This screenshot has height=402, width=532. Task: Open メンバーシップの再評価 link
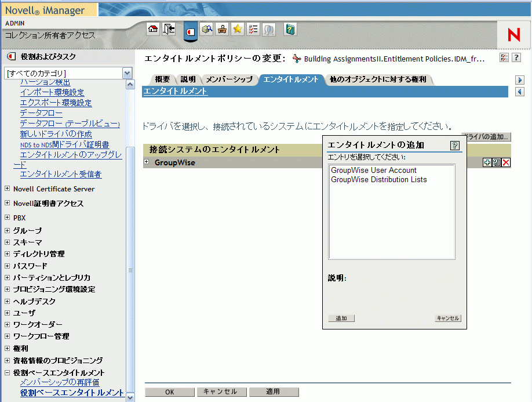pos(59,382)
